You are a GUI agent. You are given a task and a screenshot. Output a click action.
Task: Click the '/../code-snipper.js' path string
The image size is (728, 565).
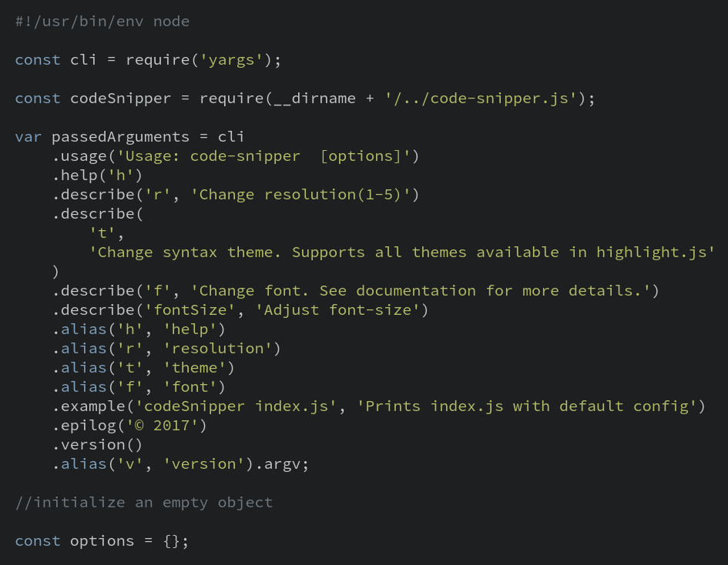coord(481,99)
